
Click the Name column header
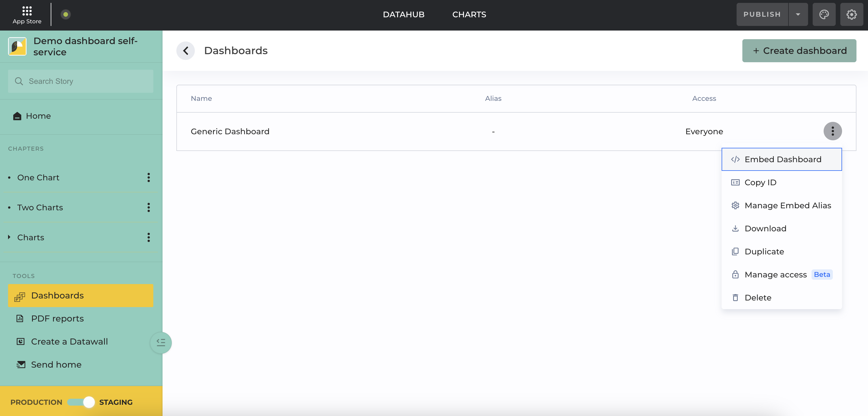pyautogui.click(x=201, y=98)
